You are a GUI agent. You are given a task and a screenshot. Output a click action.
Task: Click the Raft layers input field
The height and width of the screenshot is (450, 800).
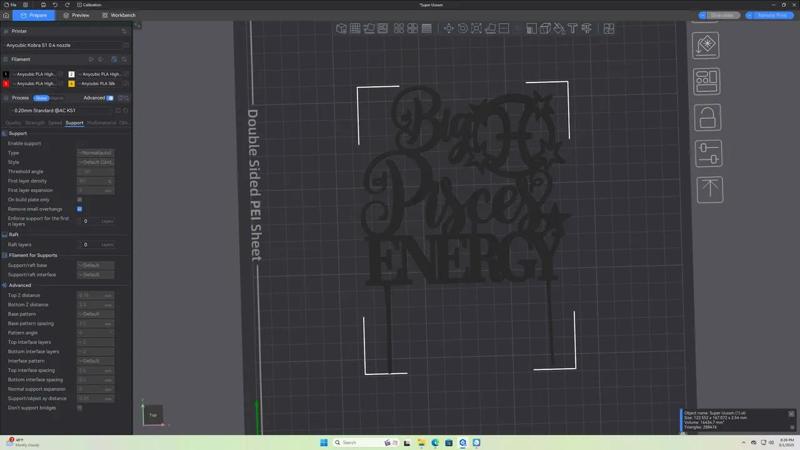pos(95,245)
